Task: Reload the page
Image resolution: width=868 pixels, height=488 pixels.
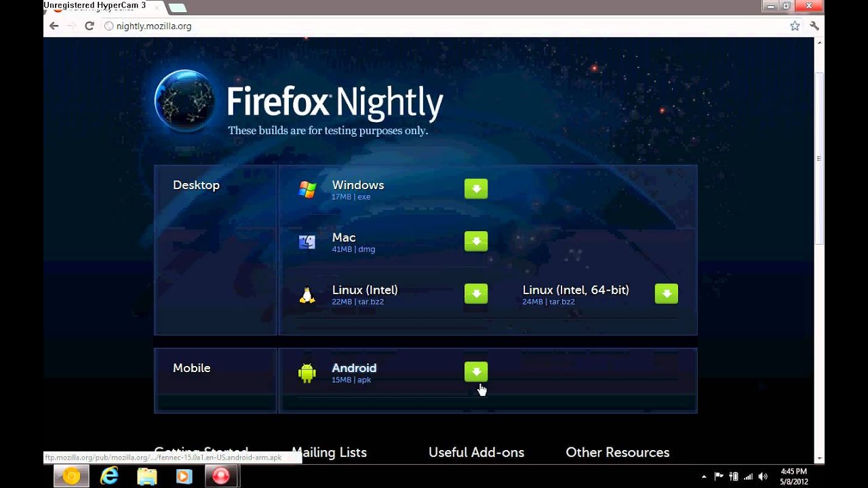Action: (89, 26)
